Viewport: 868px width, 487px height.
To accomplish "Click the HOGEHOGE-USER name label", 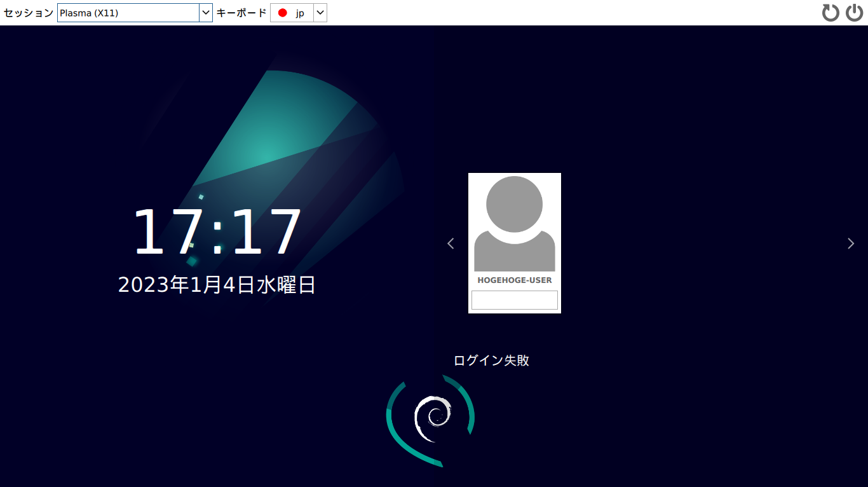I will click(x=515, y=280).
